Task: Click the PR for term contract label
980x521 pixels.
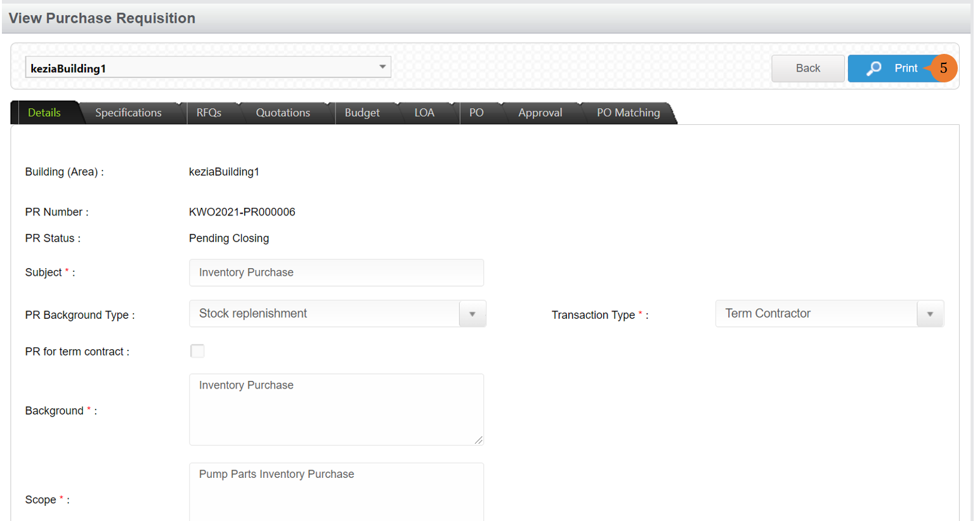Action: pos(77,352)
